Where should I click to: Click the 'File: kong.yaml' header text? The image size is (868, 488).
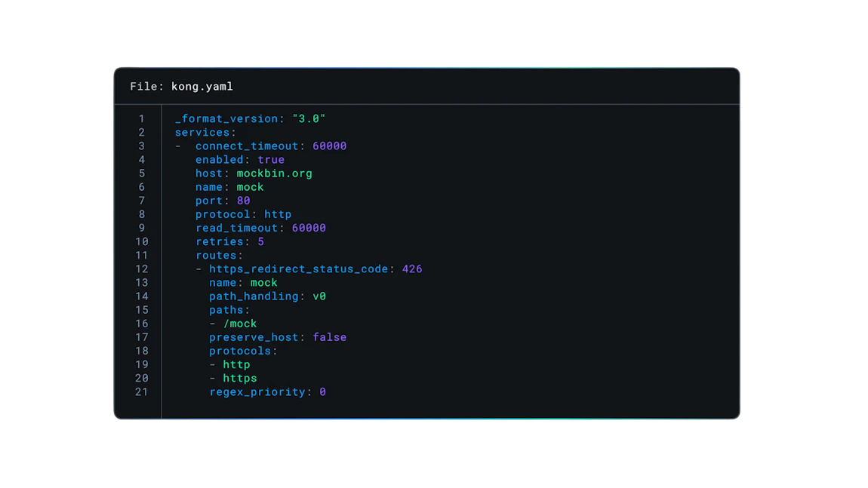point(182,86)
